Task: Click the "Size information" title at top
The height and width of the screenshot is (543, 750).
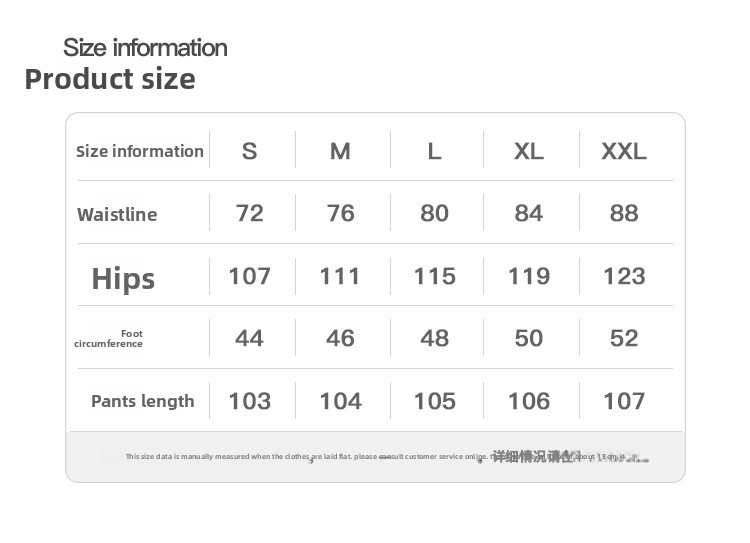Action: pyautogui.click(x=145, y=47)
